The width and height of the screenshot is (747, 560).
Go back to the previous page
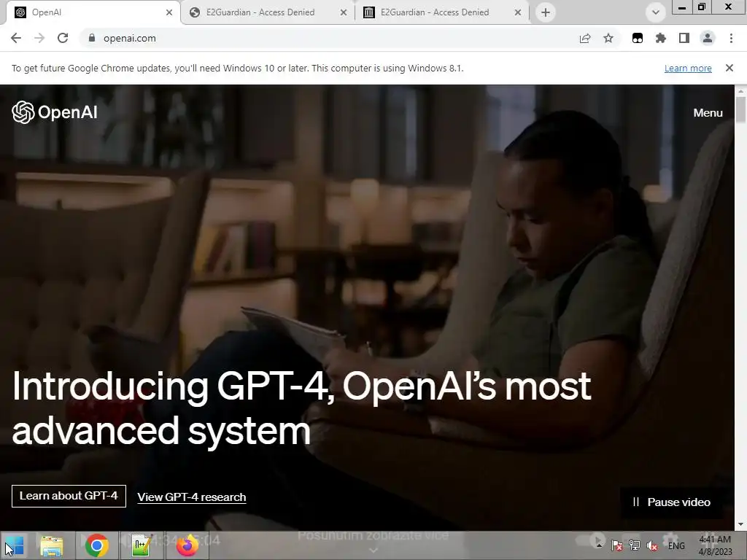[16, 38]
